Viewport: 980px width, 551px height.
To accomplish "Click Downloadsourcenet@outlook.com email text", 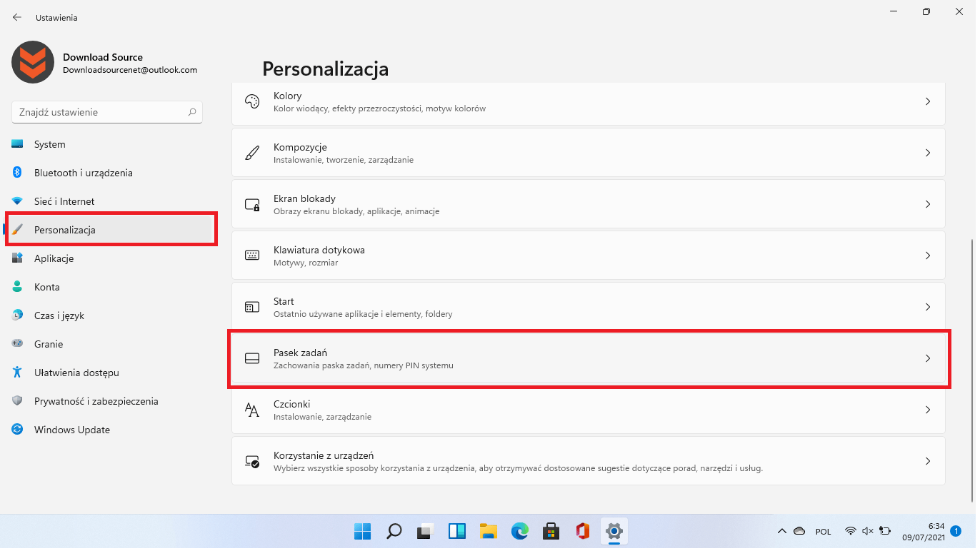I will [130, 70].
